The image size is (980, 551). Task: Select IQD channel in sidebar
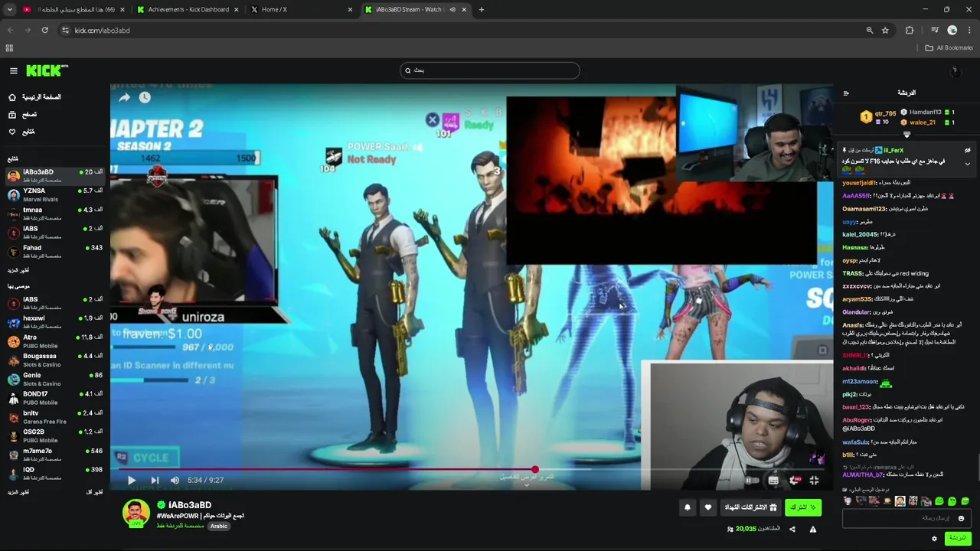pyautogui.click(x=54, y=473)
